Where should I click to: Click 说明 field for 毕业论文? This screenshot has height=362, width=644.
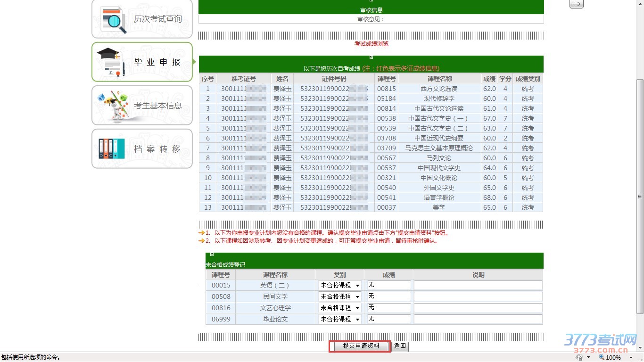(x=478, y=319)
